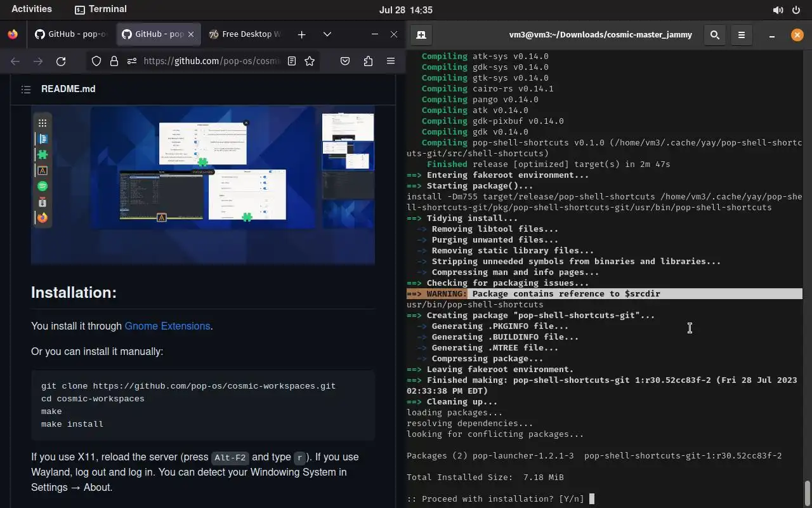812x508 pixels.
Task: Click the 'make install' code line
Action: tap(72, 424)
